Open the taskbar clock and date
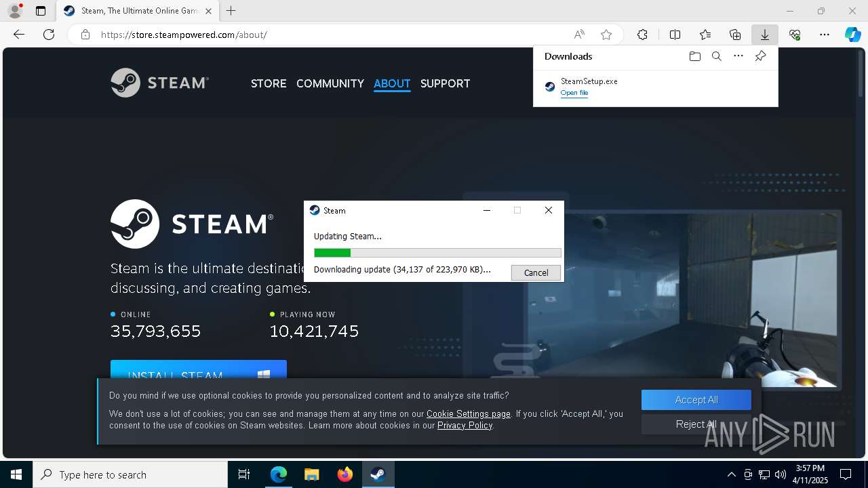 [810, 474]
